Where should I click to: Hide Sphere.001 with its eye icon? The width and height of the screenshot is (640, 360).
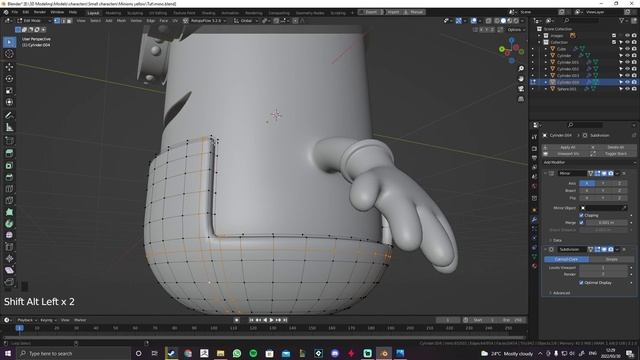pos(627,89)
